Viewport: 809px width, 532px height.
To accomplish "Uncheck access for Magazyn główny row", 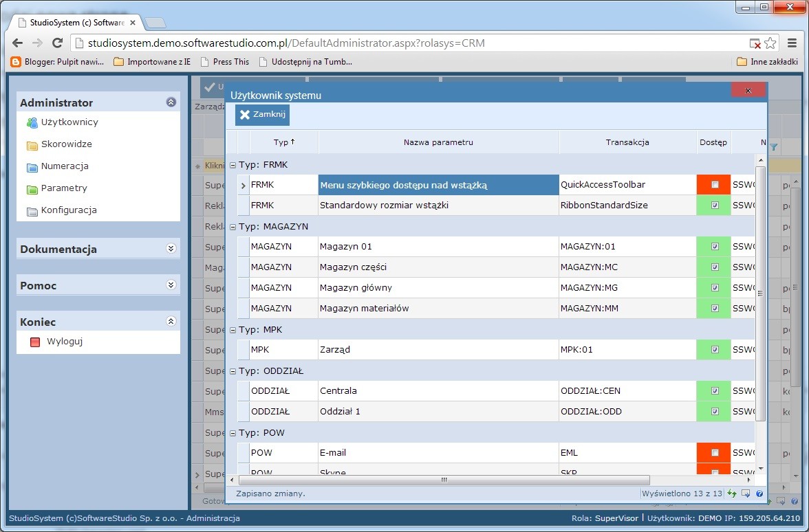I will 715,288.
